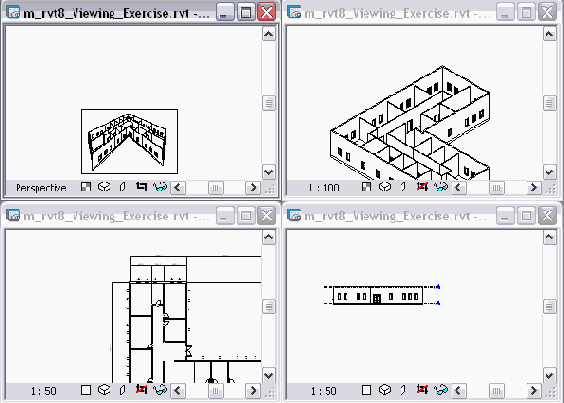
Task: Click right scroll arrow in elevation window
Action: click(534, 390)
